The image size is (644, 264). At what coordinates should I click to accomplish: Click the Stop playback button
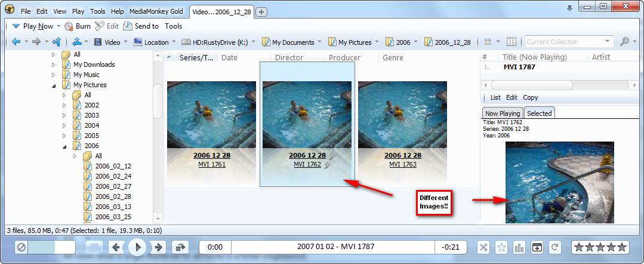click(x=94, y=247)
